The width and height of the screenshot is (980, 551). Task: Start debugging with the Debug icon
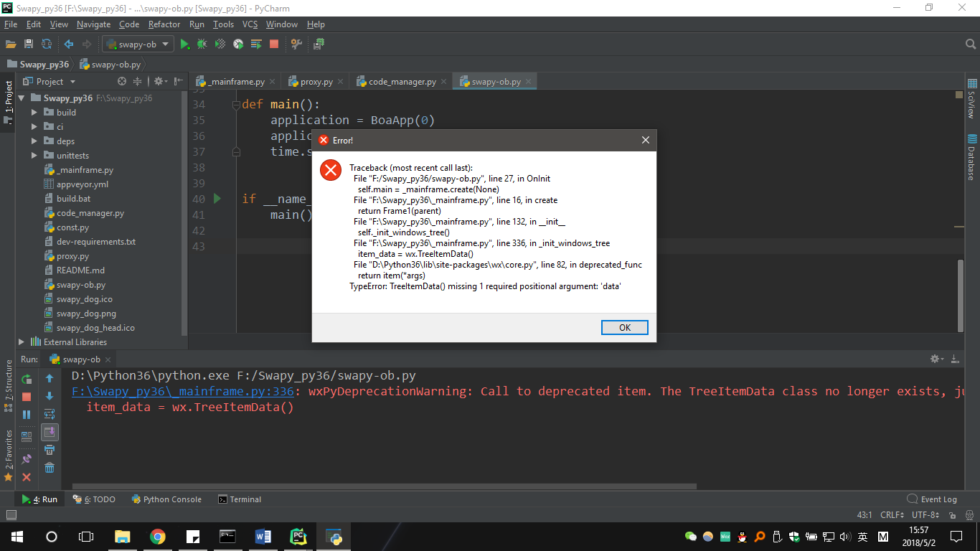point(202,44)
